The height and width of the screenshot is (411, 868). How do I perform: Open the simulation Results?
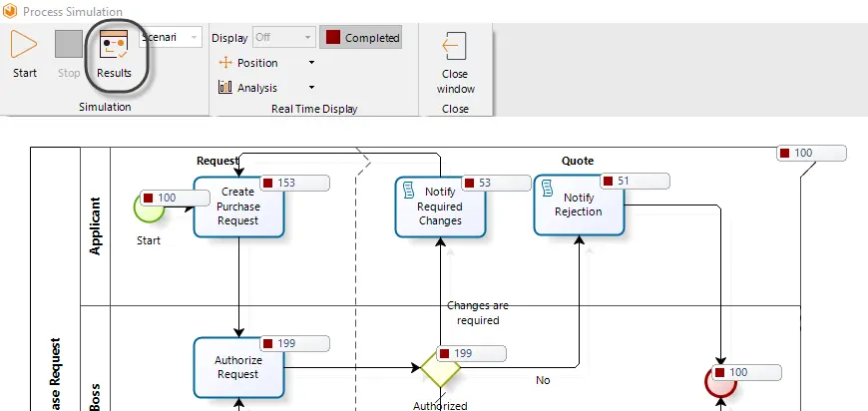[x=114, y=54]
